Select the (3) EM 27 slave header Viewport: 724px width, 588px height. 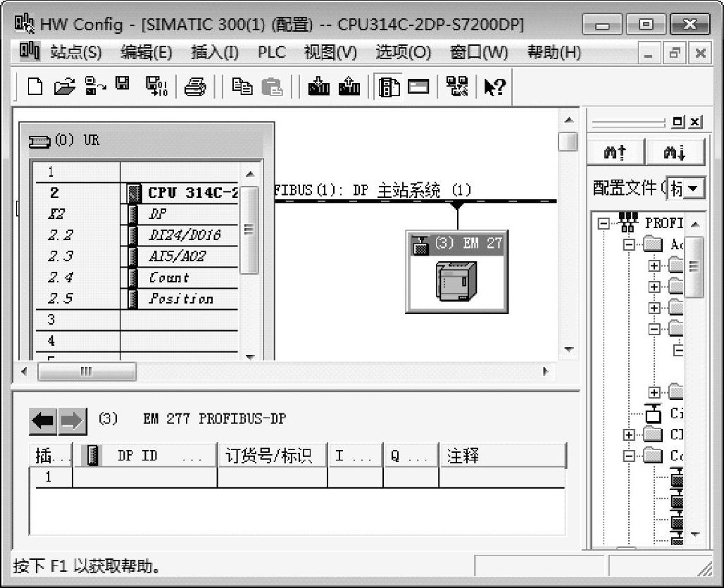tap(457, 243)
